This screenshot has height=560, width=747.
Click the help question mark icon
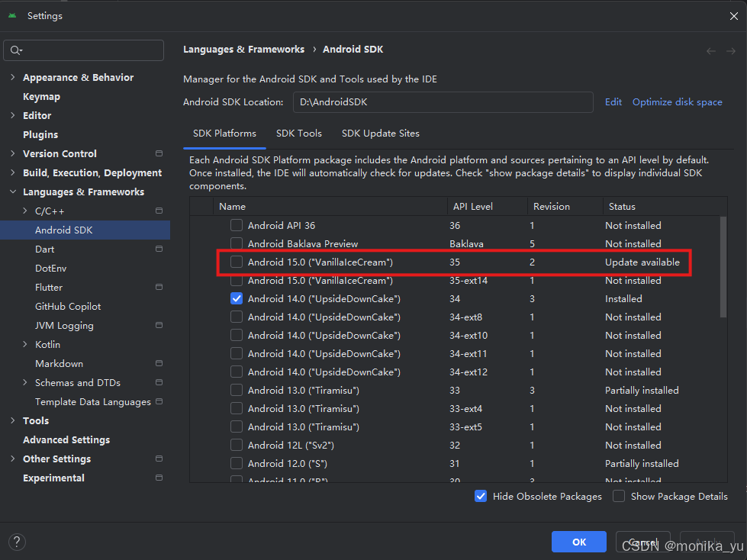pos(17,542)
